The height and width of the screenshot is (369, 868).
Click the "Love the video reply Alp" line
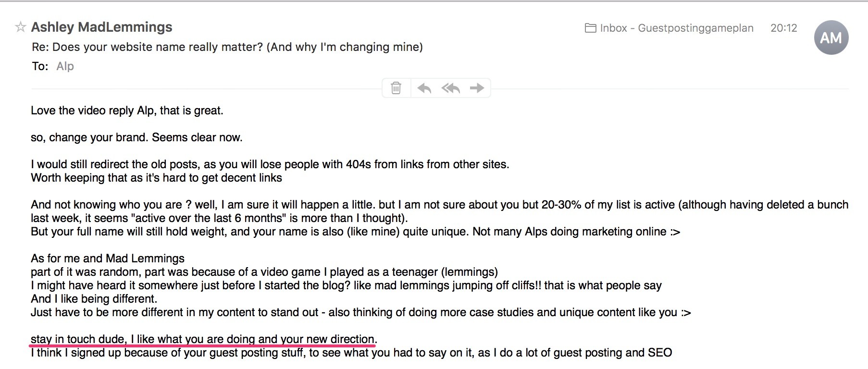pos(127,111)
